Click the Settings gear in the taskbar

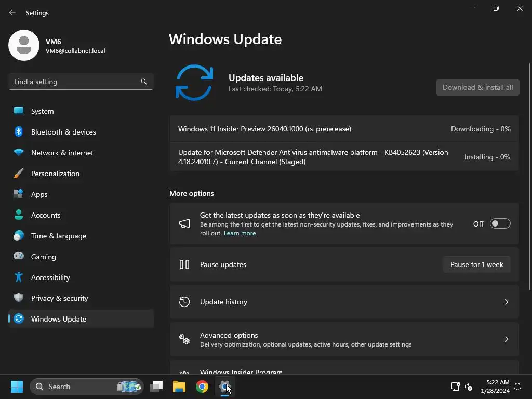coord(224,387)
